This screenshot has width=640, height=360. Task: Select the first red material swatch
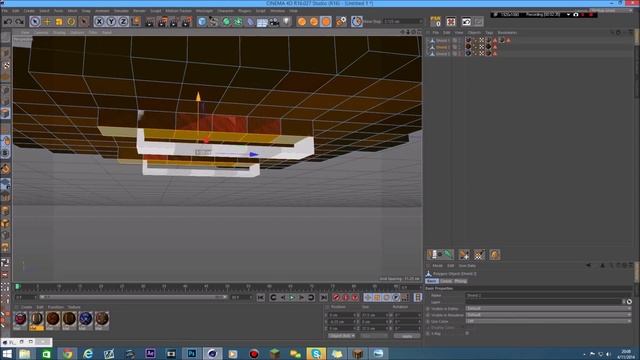20,319
